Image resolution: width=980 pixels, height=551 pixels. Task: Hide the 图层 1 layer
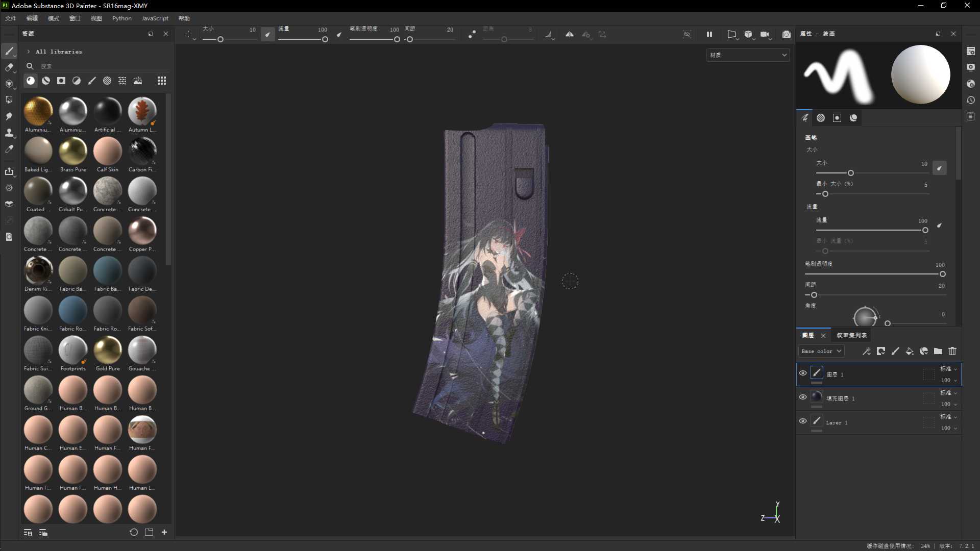(803, 373)
